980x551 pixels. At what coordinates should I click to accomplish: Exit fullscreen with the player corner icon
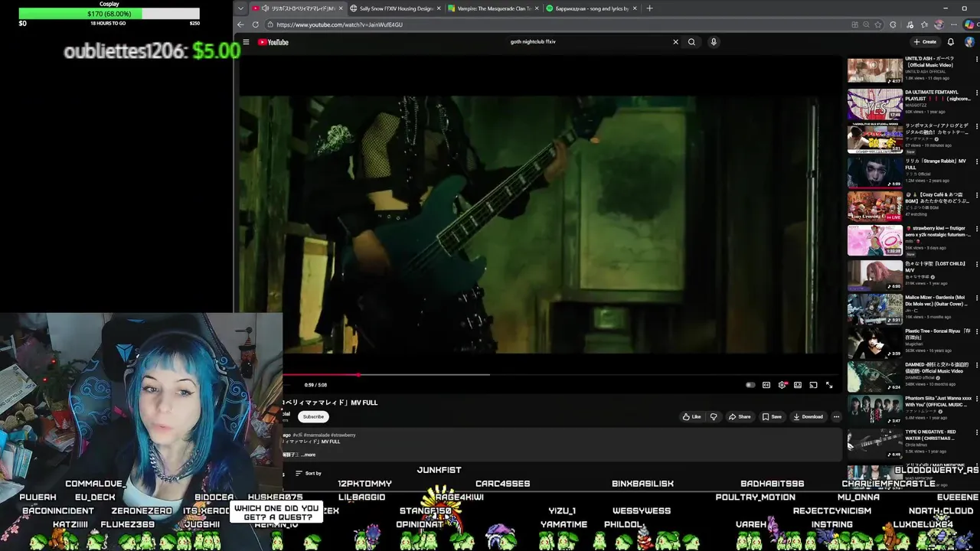click(x=829, y=385)
